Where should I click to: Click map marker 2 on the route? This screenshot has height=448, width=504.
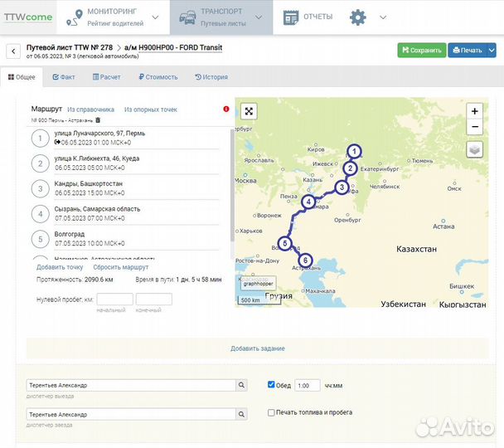350,168
